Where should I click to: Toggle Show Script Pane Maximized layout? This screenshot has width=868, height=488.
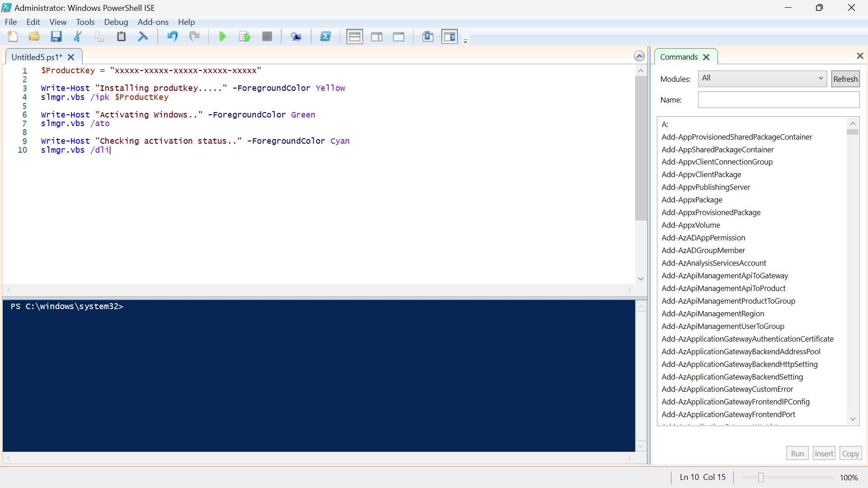[399, 37]
